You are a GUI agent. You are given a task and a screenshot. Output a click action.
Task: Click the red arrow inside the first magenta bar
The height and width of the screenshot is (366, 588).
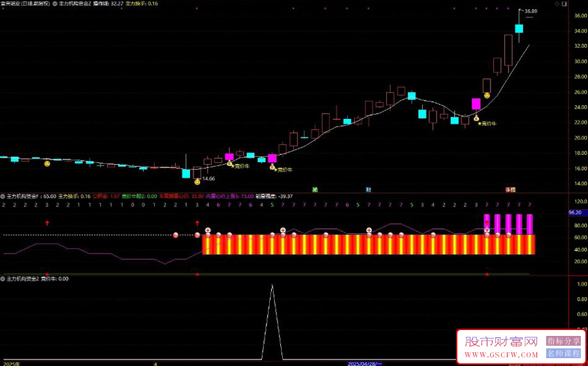pos(487,222)
